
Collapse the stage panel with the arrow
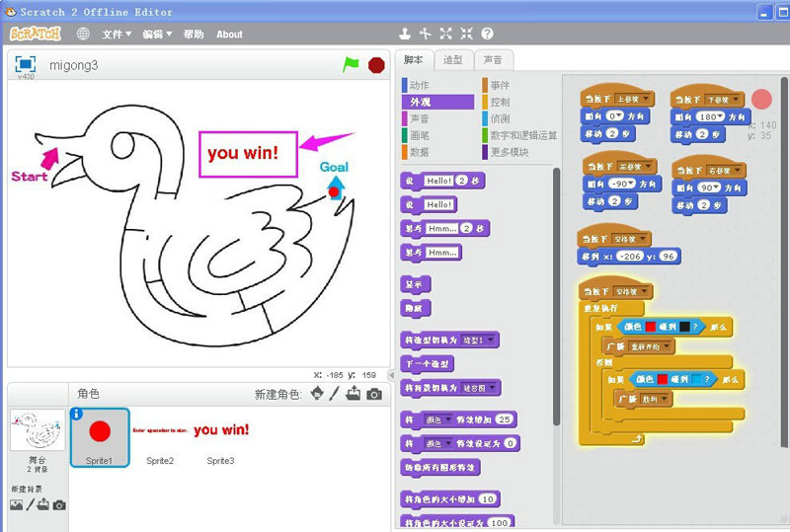(x=391, y=375)
